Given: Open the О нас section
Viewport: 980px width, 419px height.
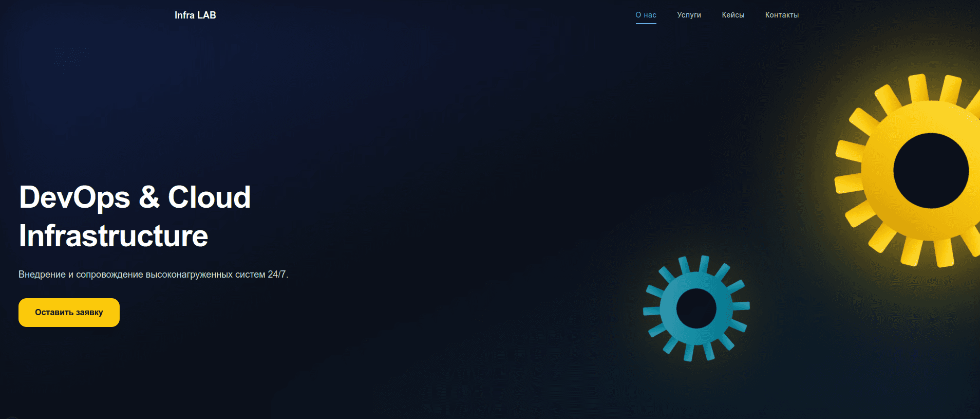Looking at the screenshot, I should pos(646,15).
